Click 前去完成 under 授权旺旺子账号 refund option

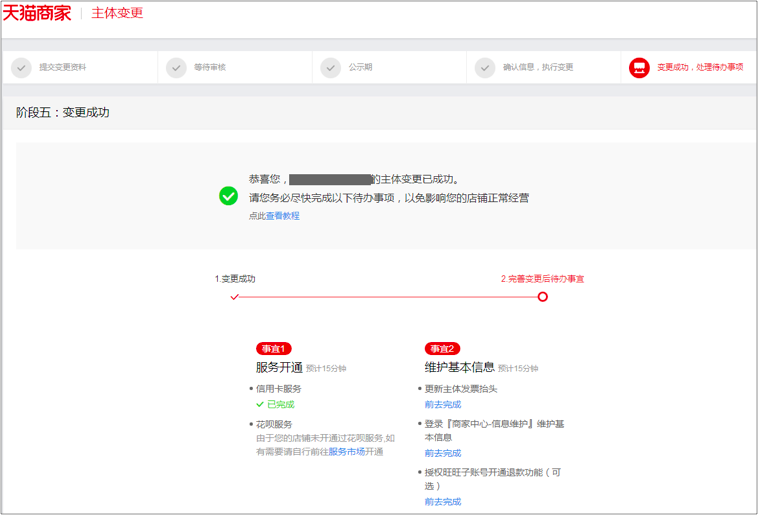click(x=442, y=502)
